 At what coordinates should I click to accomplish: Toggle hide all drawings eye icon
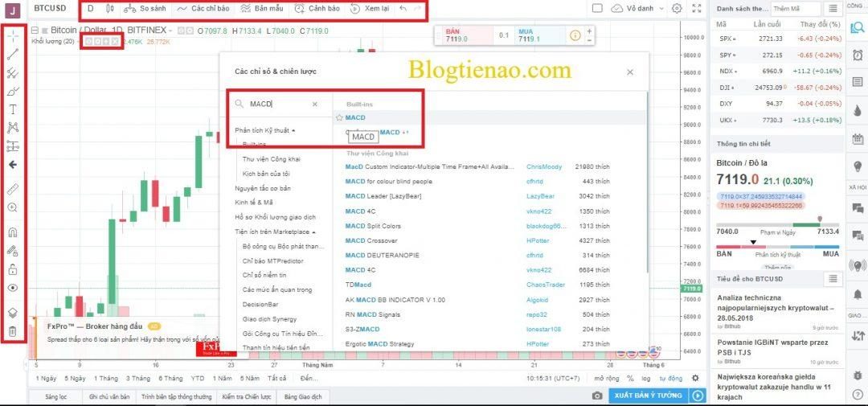(x=13, y=288)
